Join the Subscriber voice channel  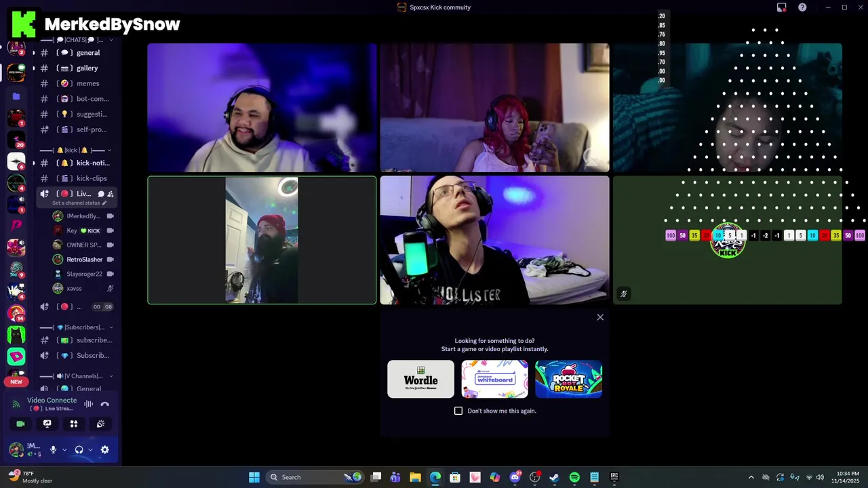click(75, 355)
